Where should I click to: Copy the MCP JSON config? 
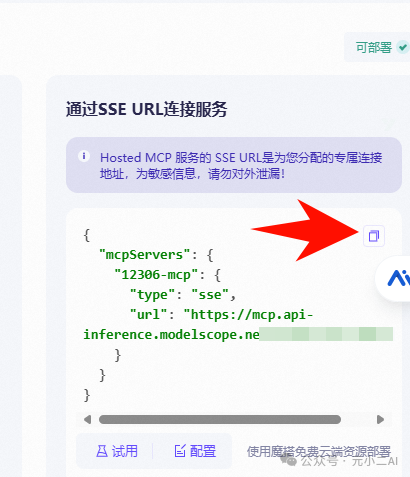point(374,236)
